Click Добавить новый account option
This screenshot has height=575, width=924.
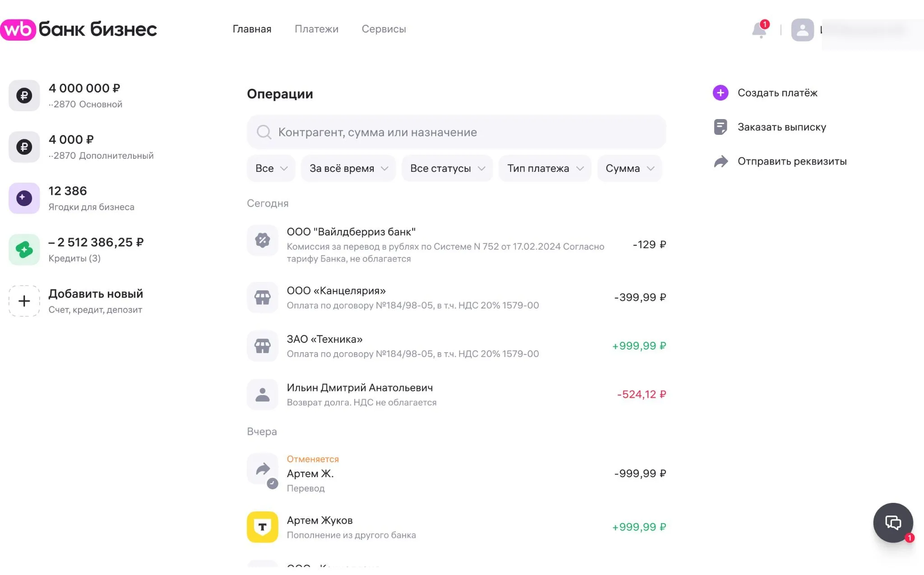click(x=76, y=301)
